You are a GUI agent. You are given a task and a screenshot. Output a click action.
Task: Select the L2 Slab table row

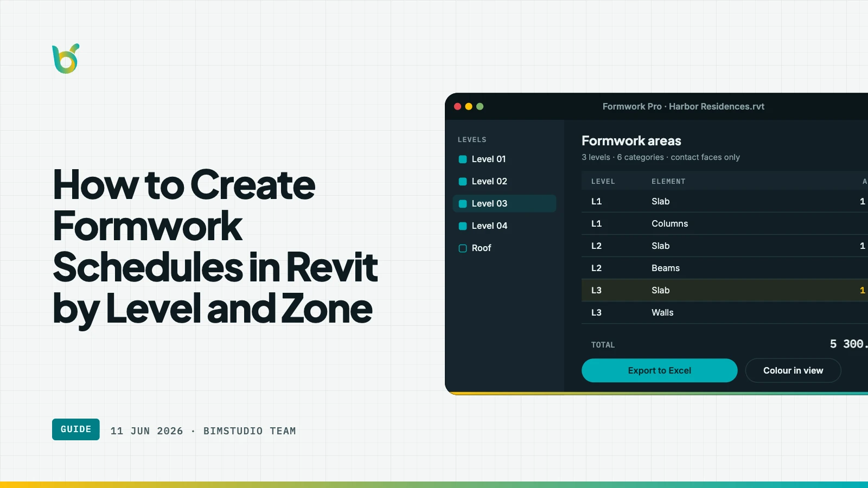point(725,246)
